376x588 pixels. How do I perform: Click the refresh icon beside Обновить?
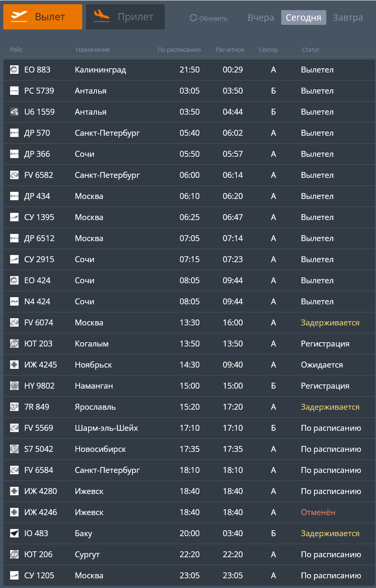click(x=193, y=18)
